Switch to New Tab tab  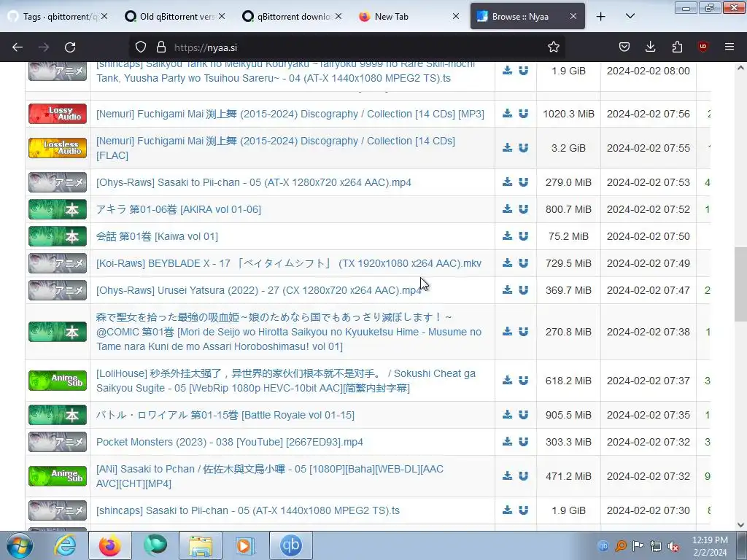point(409,16)
